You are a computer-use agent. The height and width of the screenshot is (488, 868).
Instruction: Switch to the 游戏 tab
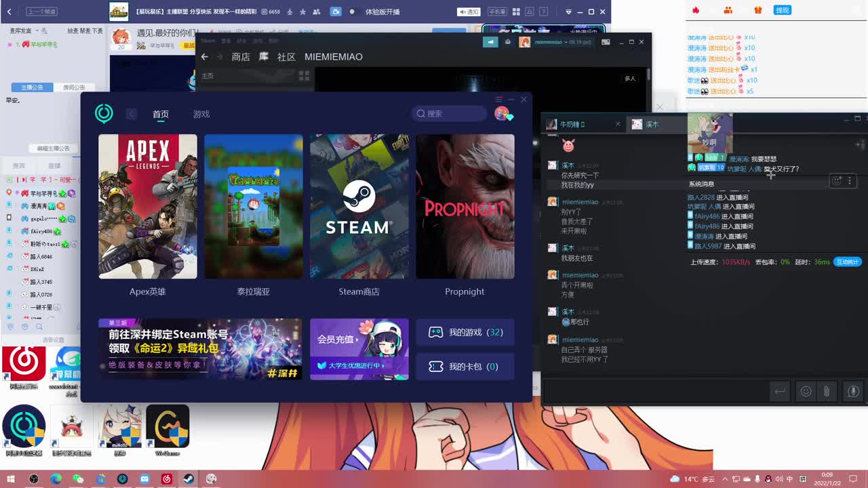tap(201, 114)
